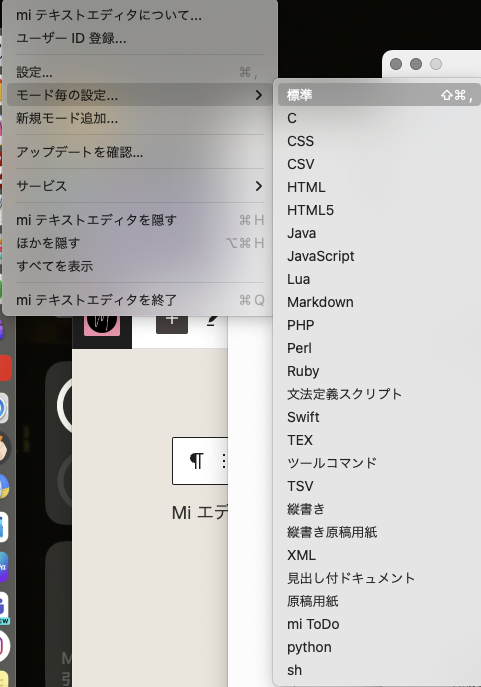Select mi ToDo mode entry

pos(379,624)
